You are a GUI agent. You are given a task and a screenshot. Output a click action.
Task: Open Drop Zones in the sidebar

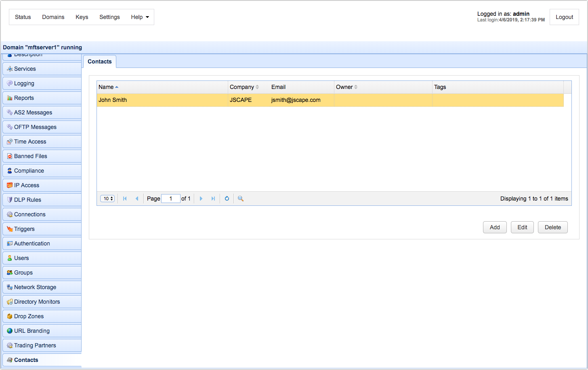[42, 316]
